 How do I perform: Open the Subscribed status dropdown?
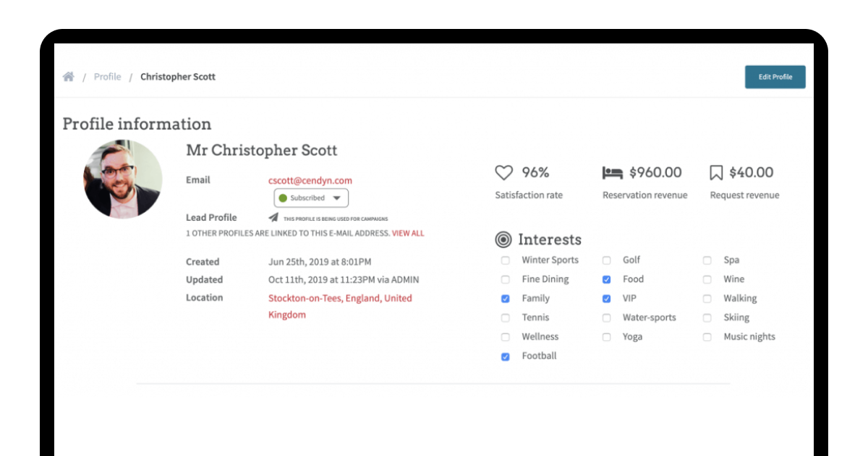click(x=311, y=197)
